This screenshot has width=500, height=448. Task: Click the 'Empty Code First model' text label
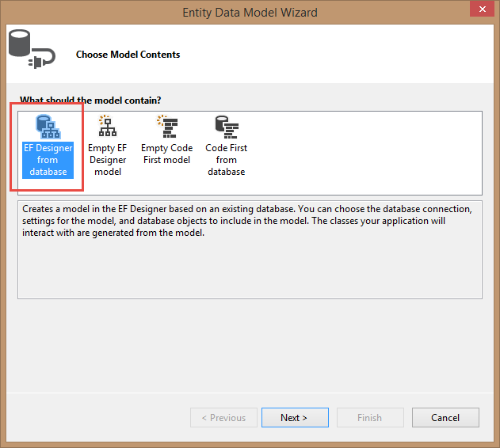166,154
